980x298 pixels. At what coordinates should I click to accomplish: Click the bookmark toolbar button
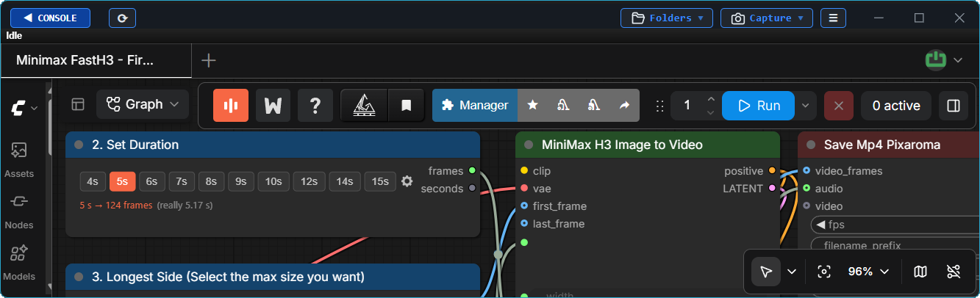coord(406,106)
